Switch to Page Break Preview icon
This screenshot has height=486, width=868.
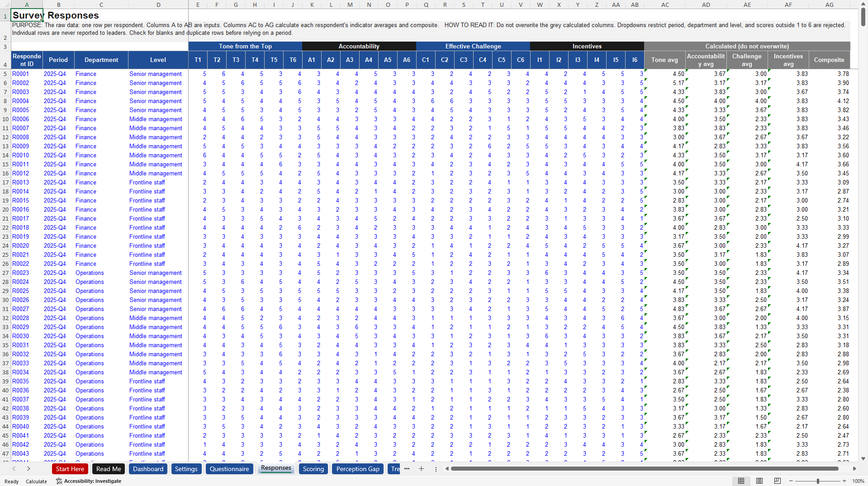tap(778, 481)
